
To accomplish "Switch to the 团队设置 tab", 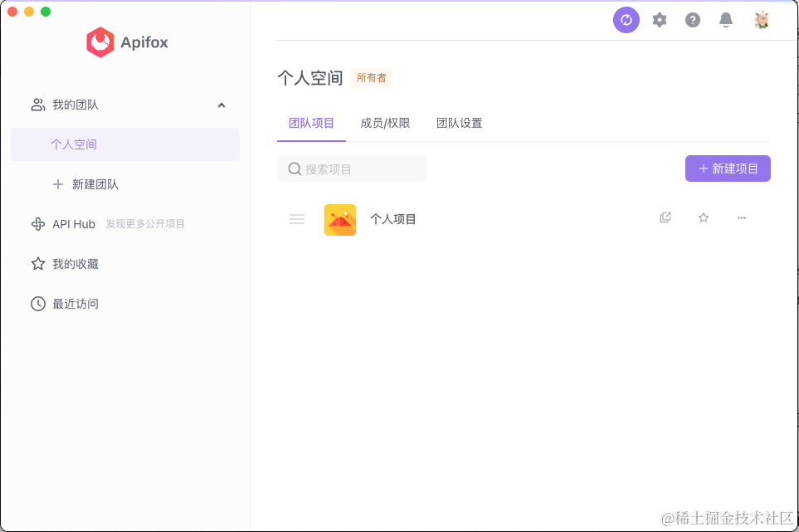I will pyautogui.click(x=459, y=124).
